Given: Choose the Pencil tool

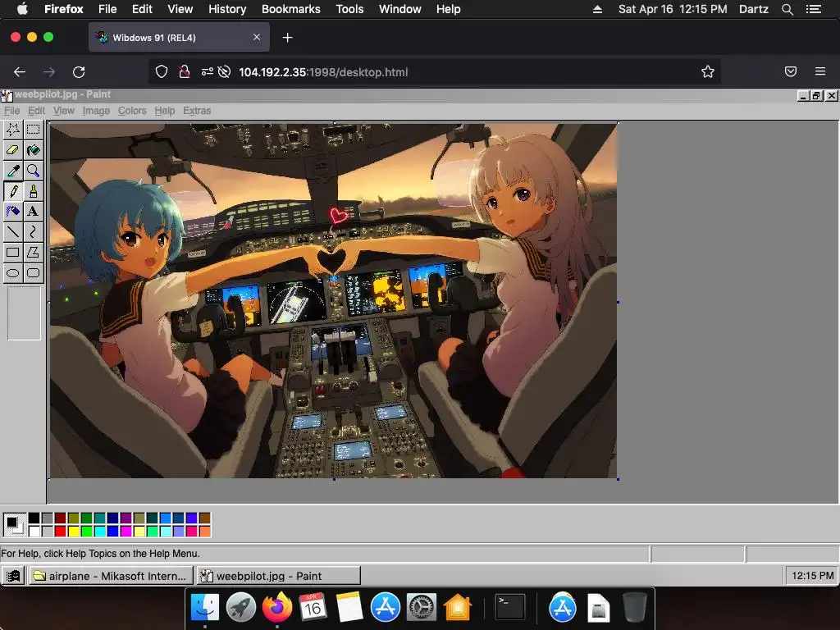Looking at the screenshot, I should tap(13, 191).
